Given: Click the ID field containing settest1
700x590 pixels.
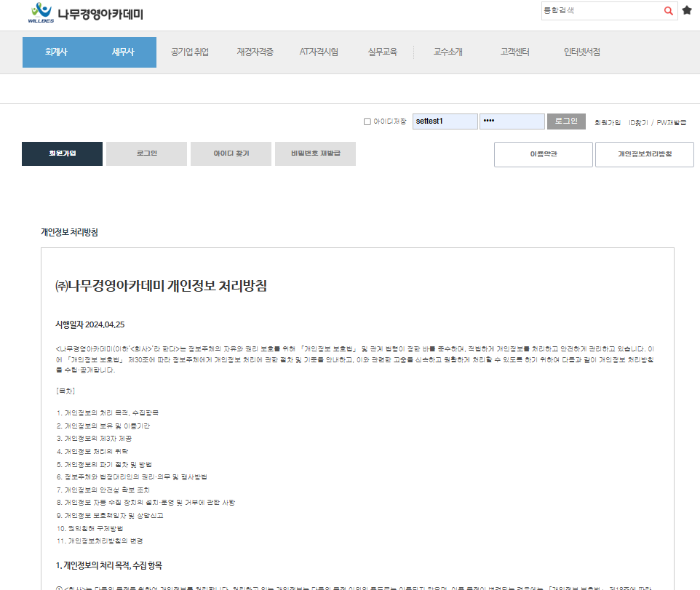Looking at the screenshot, I should tap(445, 121).
